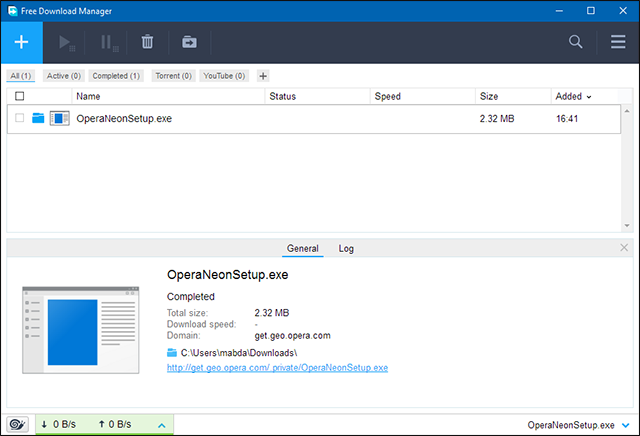Click the 16:41 added time cell

tap(567, 118)
